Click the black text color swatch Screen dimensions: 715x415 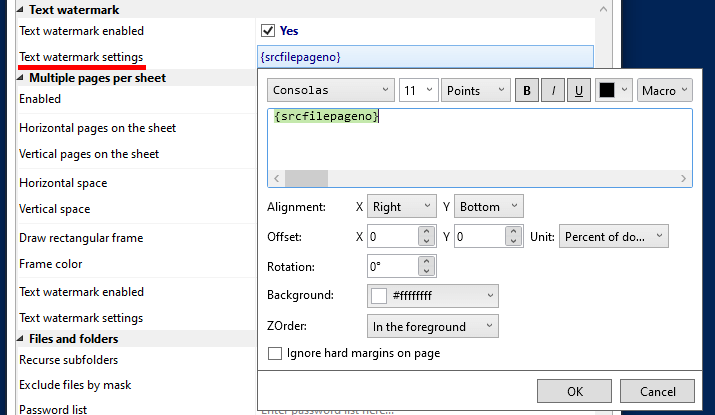coord(606,90)
